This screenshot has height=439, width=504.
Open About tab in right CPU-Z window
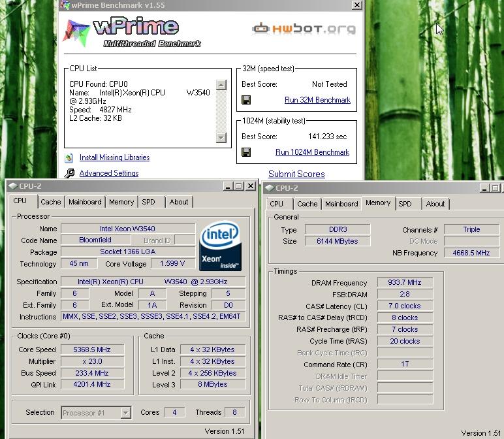435,204
